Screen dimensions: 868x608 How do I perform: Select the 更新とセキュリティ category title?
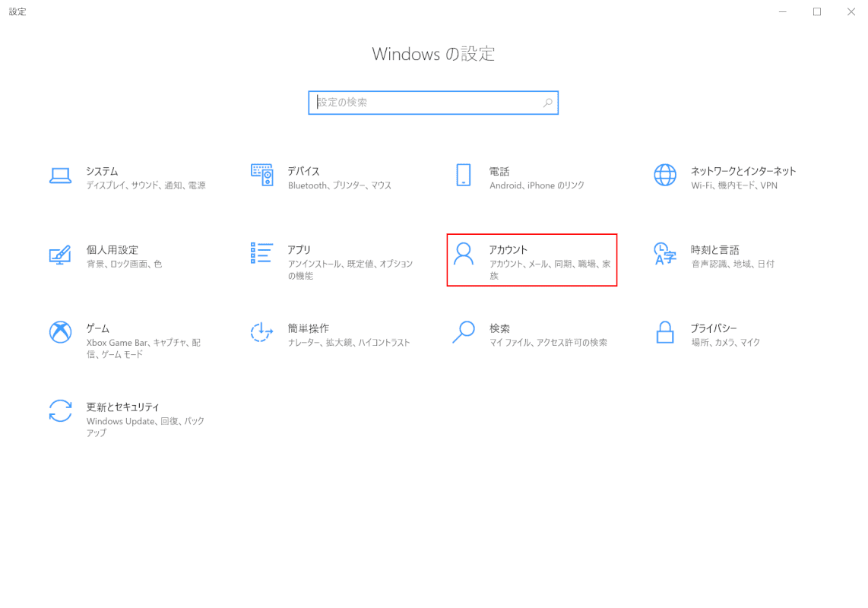123,407
